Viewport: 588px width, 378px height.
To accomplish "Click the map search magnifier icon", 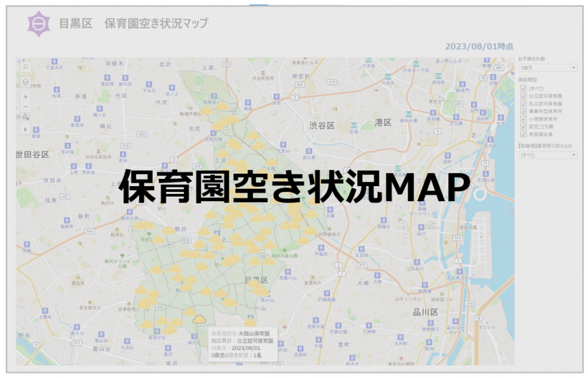I will 25,67.
